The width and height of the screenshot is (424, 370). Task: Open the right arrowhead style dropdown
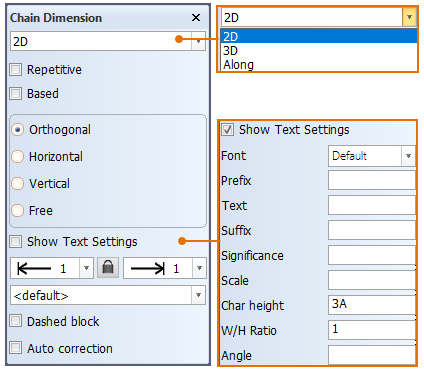click(199, 268)
